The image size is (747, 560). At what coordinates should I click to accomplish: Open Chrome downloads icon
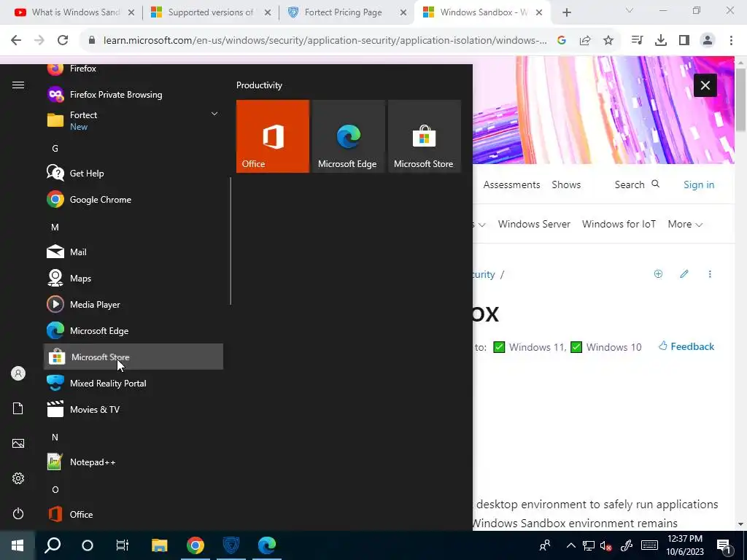click(661, 41)
